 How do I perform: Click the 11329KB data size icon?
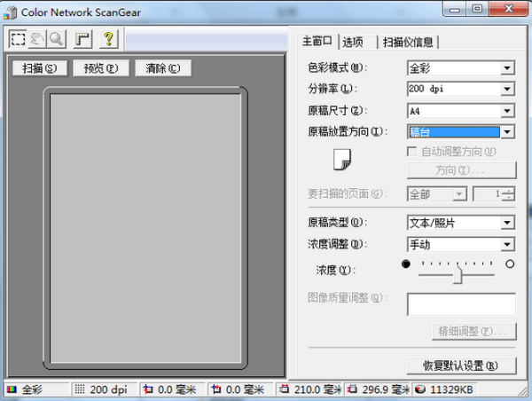(x=420, y=389)
